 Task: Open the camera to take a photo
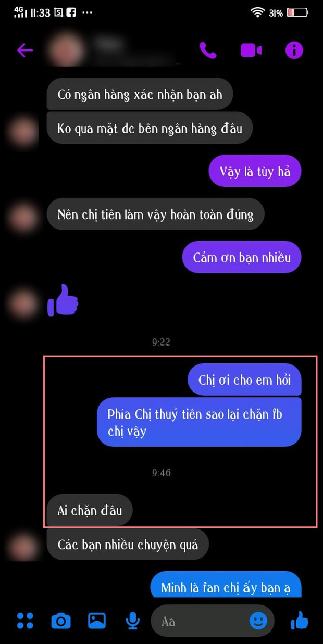pyautogui.click(x=61, y=621)
